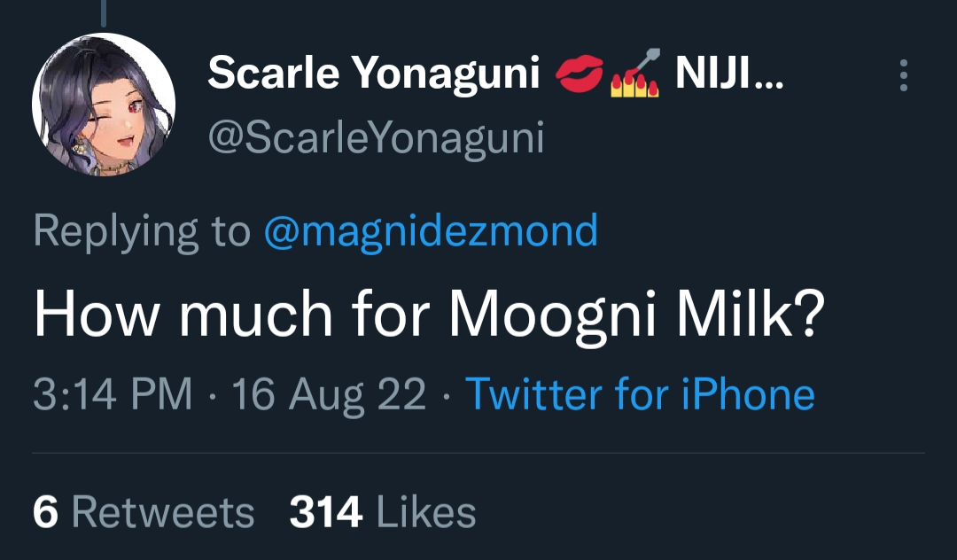The width and height of the screenshot is (957, 560).
Task: Click the Twitter for iPhone source link
Action: (639, 393)
